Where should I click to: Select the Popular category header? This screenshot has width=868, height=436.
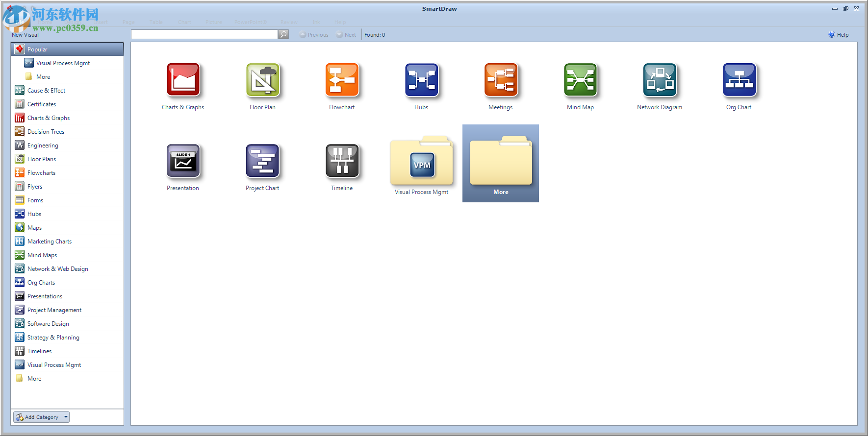[x=67, y=49]
